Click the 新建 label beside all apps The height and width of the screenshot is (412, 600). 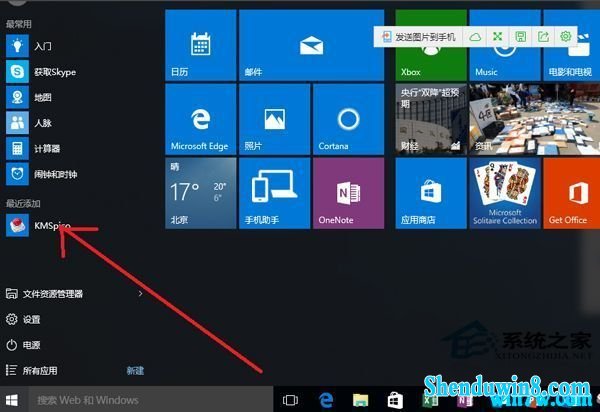point(135,370)
